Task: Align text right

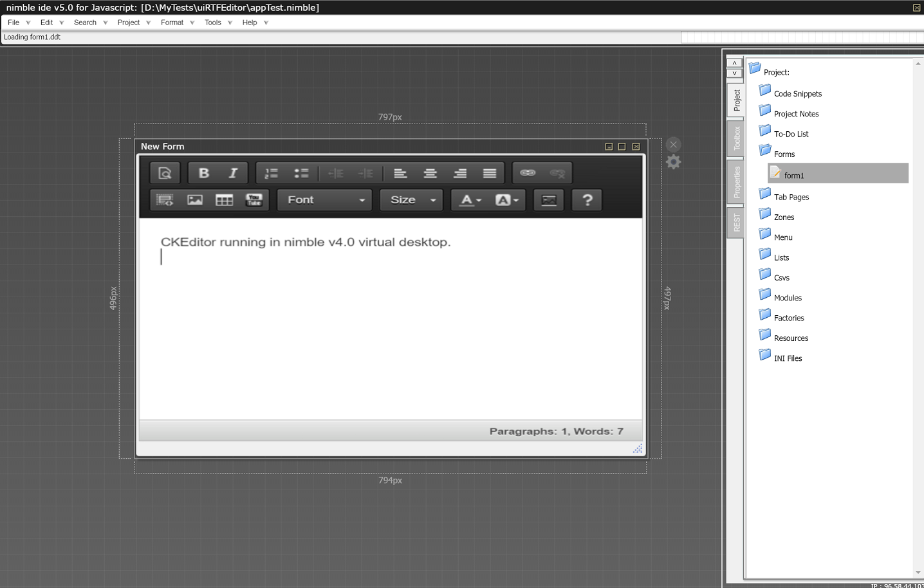Action: (459, 173)
